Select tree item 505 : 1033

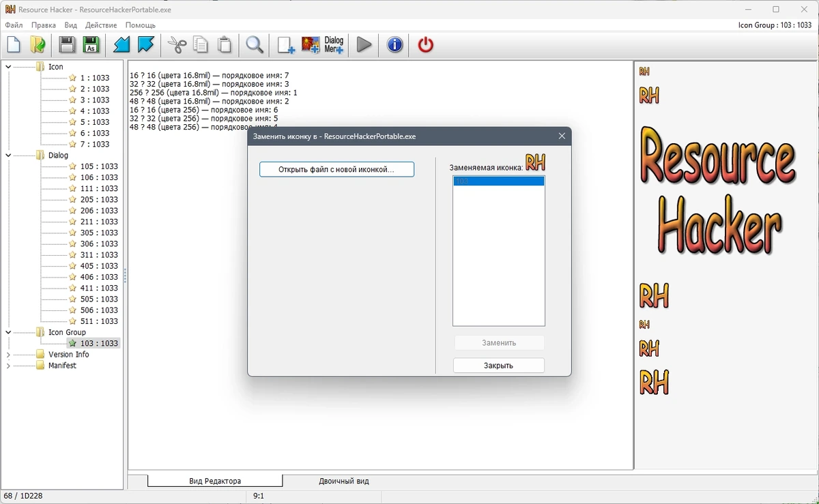[99, 299]
